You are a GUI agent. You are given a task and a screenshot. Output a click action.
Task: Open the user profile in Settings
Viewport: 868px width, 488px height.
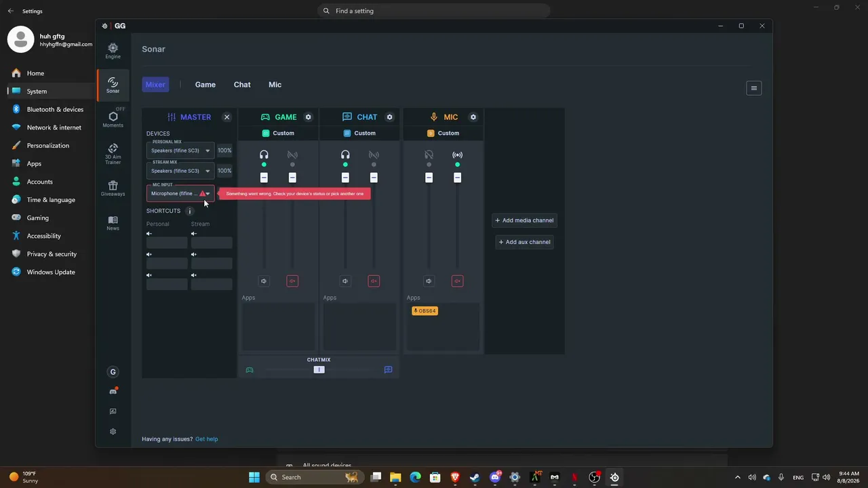[50, 40]
